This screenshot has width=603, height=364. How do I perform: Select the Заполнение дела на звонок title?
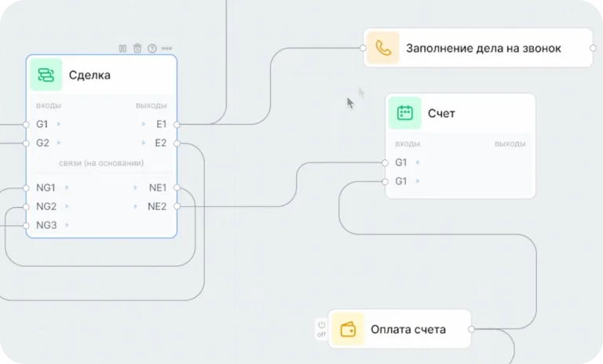click(483, 48)
